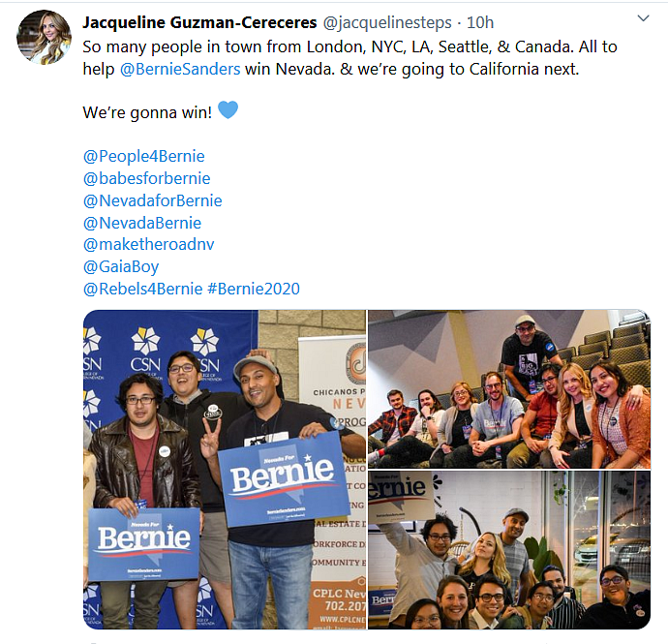Click the author's profile avatar
This screenshot has height=644, width=668.
point(44,37)
